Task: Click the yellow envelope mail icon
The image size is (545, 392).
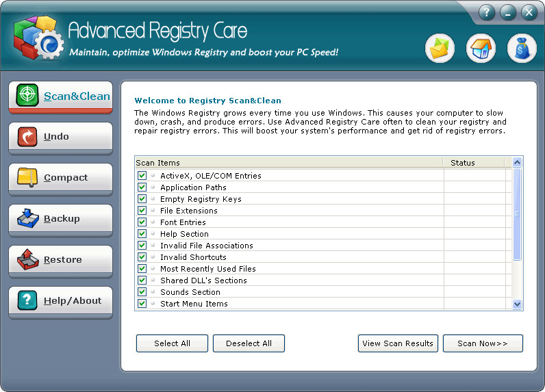Action: (440, 49)
